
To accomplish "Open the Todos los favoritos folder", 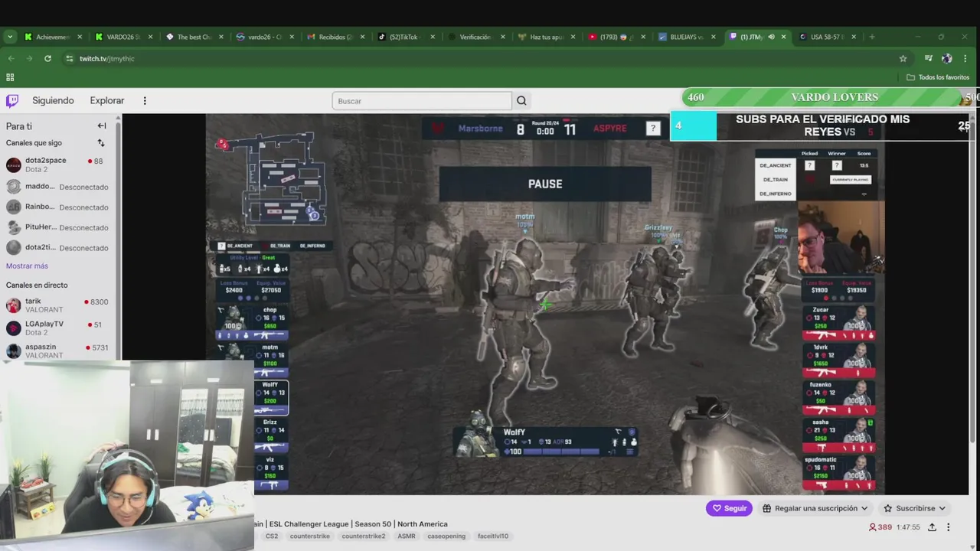I will (937, 77).
